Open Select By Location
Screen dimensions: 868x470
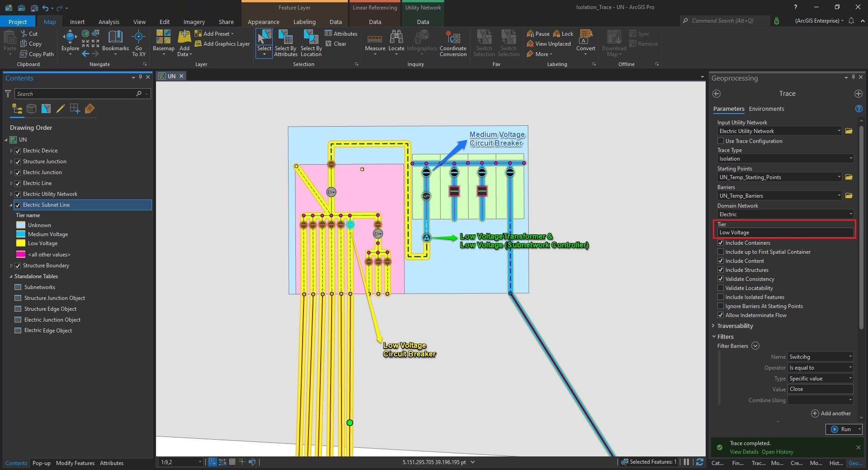(311, 43)
